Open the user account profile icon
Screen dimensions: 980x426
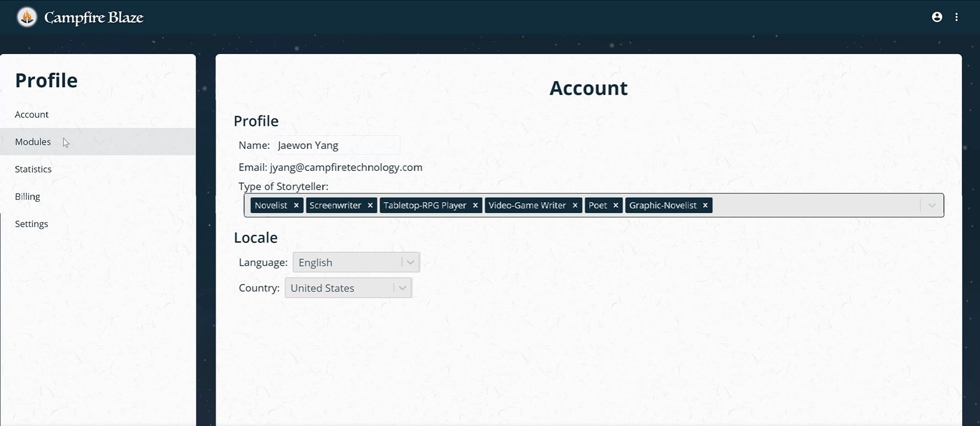click(936, 17)
